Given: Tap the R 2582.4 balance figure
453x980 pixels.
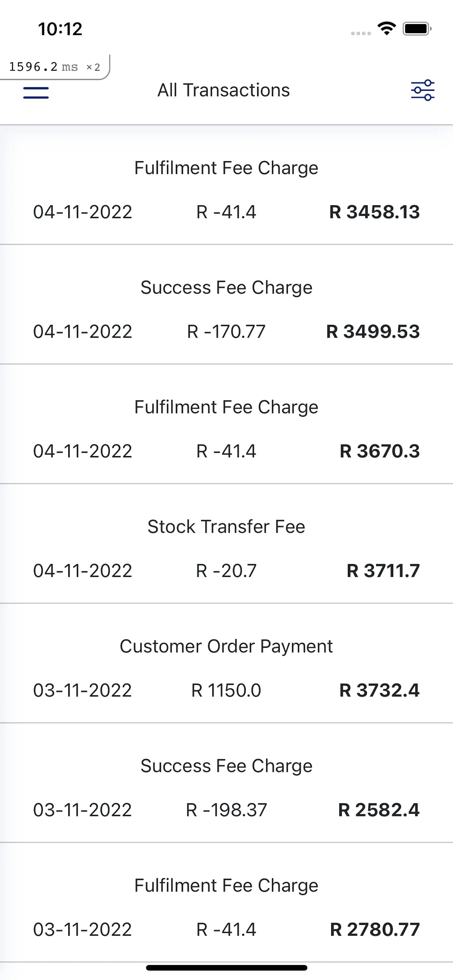Looking at the screenshot, I should click(379, 810).
